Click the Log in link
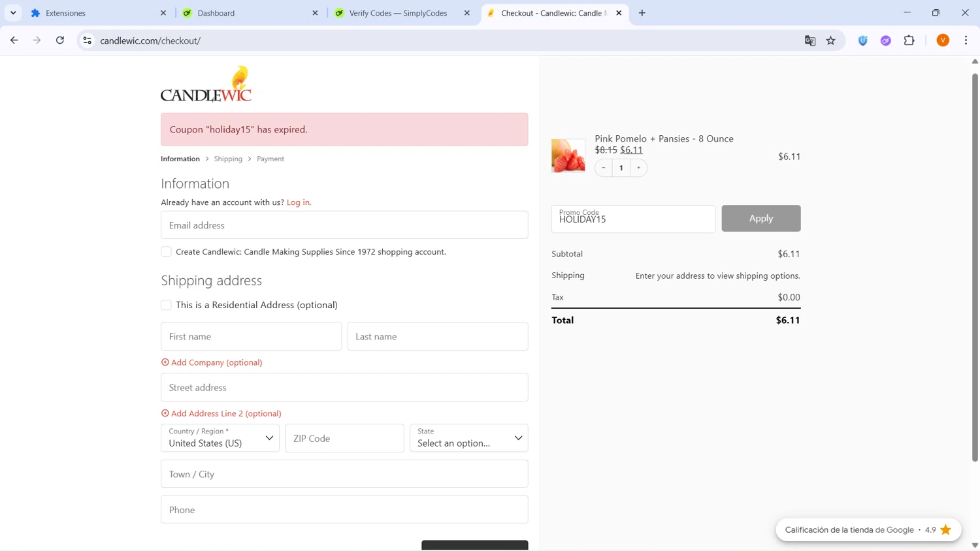The image size is (980, 551). tap(299, 202)
